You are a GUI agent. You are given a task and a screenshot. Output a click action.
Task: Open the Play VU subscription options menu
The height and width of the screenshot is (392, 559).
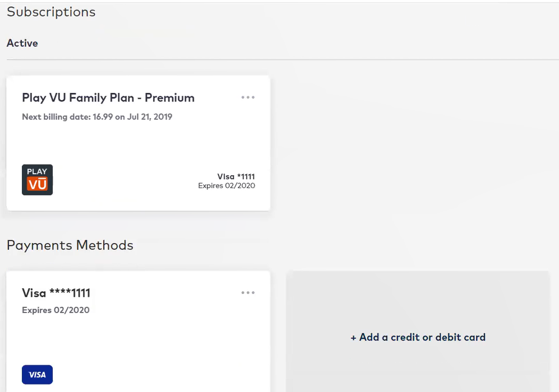pyautogui.click(x=248, y=97)
